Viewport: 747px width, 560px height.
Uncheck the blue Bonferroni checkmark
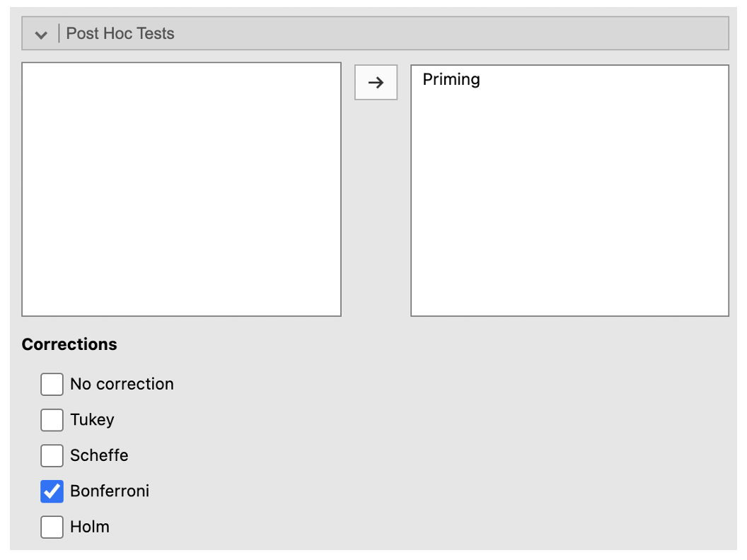(x=52, y=491)
